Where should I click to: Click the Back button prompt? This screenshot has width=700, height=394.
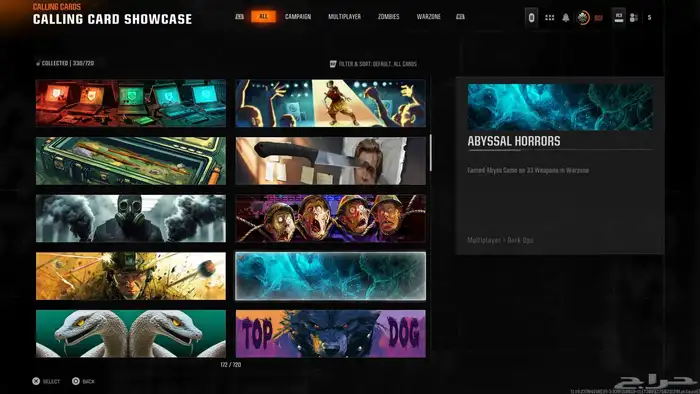coord(83,381)
